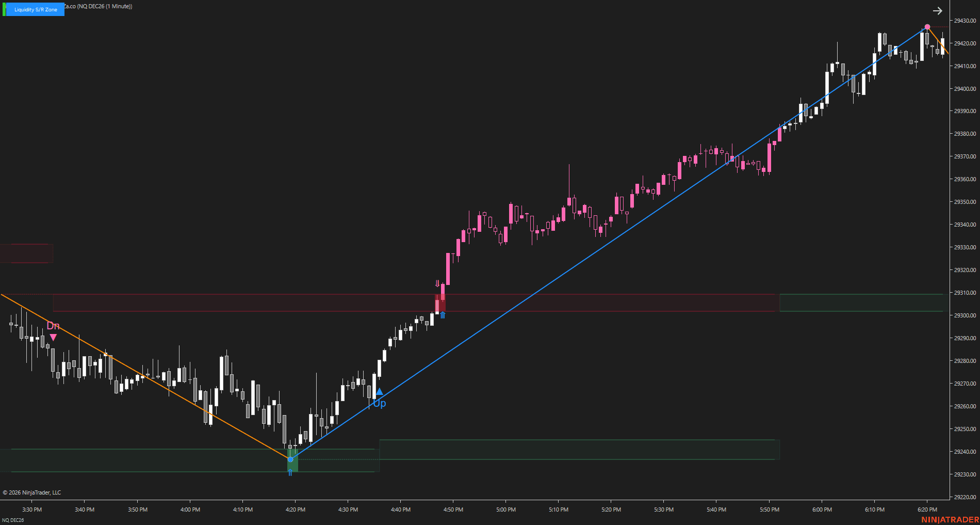Click the red highlighted breakout candle zone
980x525 pixels.
[x=440, y=303]
